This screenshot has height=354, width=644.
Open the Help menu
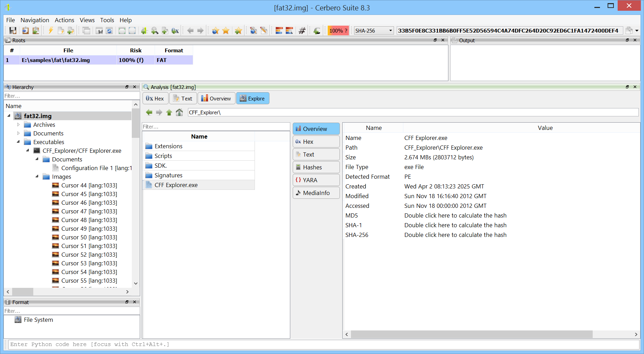pos(126,20)
